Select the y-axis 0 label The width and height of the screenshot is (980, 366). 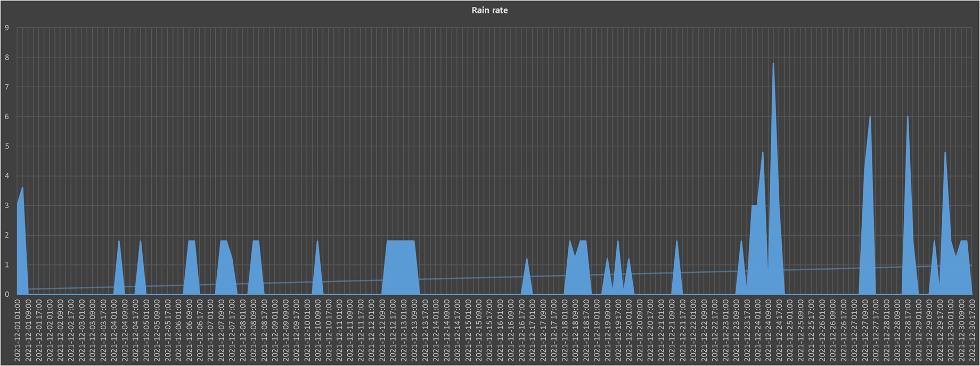(7, 294)
